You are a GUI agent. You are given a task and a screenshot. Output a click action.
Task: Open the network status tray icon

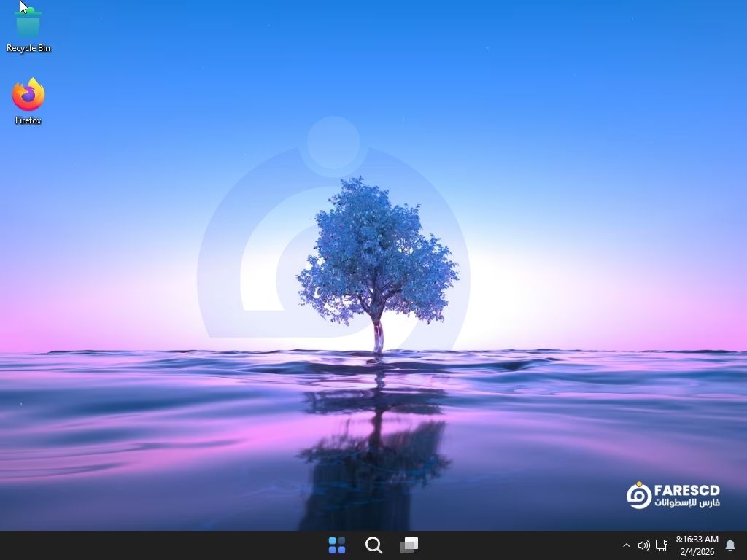tap(662, 545)
